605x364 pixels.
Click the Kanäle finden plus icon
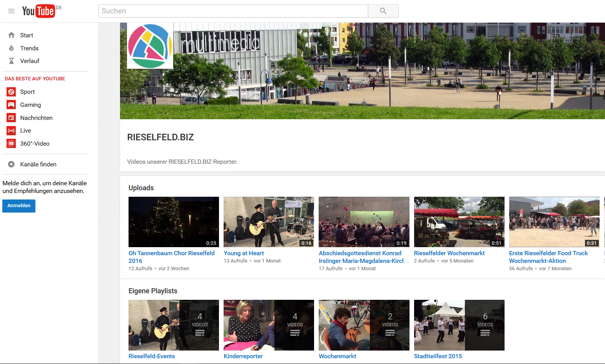coord(12,164)
